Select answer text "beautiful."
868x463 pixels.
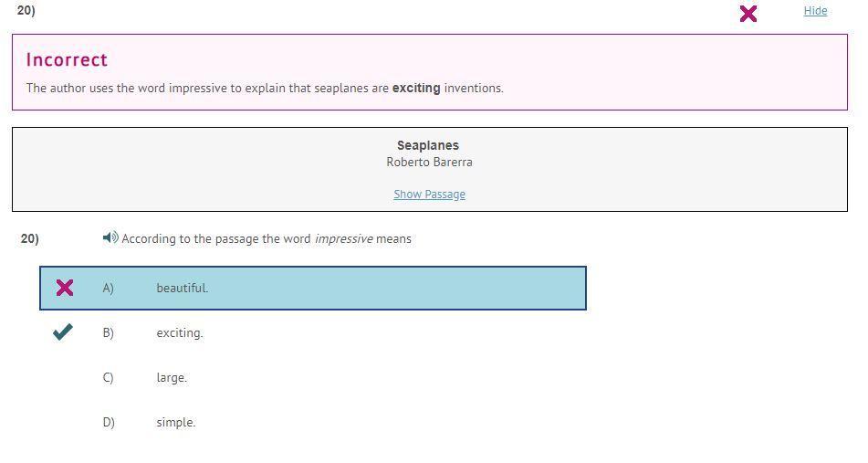[182, 288]
